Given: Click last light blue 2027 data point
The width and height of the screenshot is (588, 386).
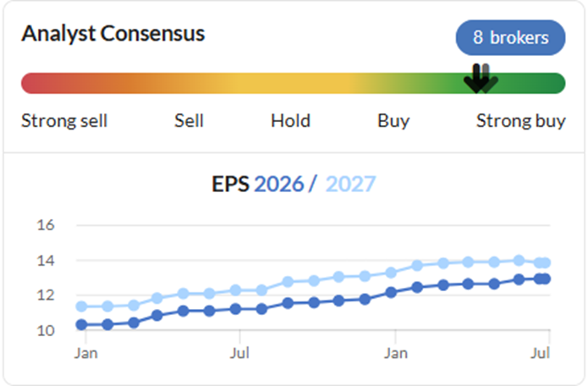Looking at the screenshot, I should tap(546, 262).
